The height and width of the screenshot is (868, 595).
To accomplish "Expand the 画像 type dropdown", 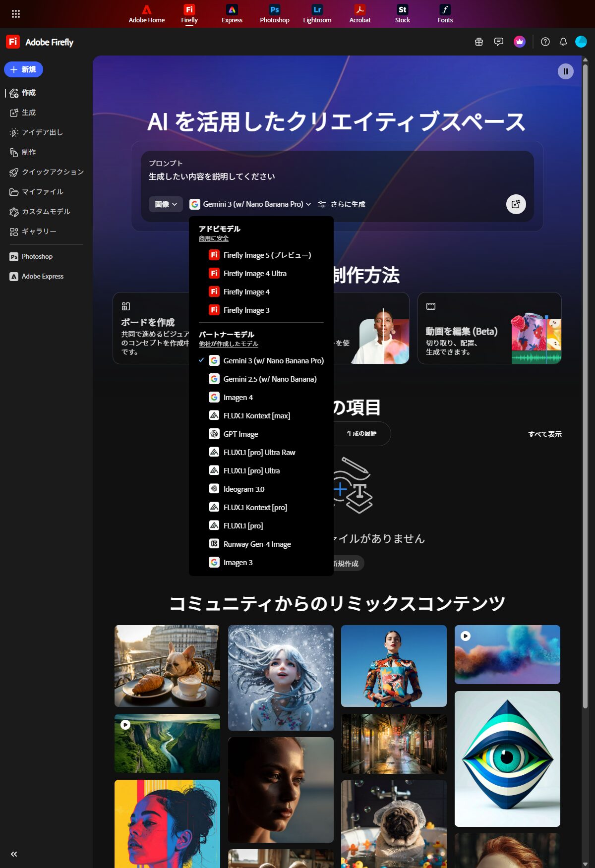I will (166, 204).
